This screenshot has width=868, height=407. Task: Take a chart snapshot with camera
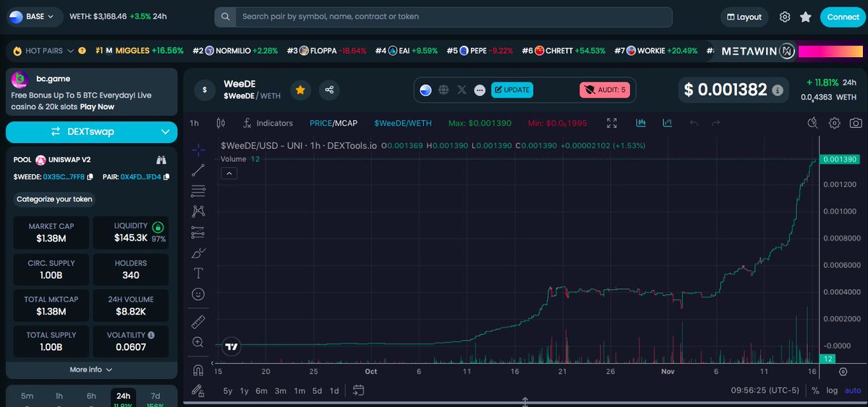click(x=856, y=123)
